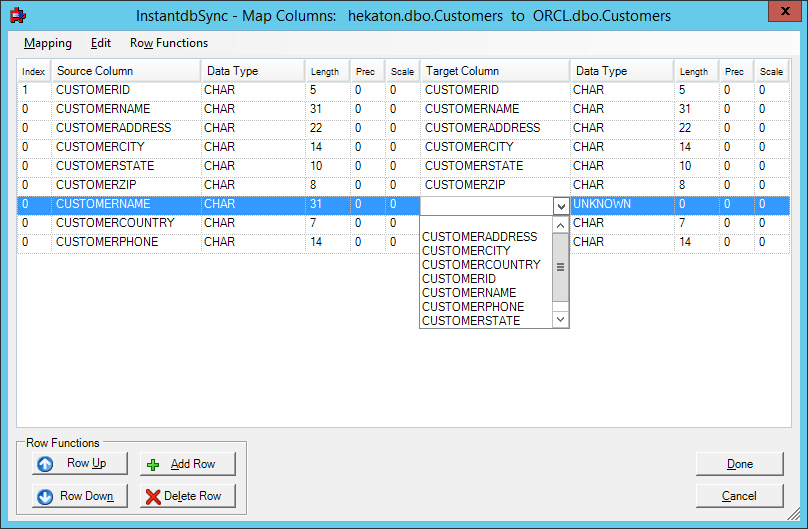This screenshot has width=808, height=529.
Task: Click the red X Delete Row icon
Action: point(153,497)
